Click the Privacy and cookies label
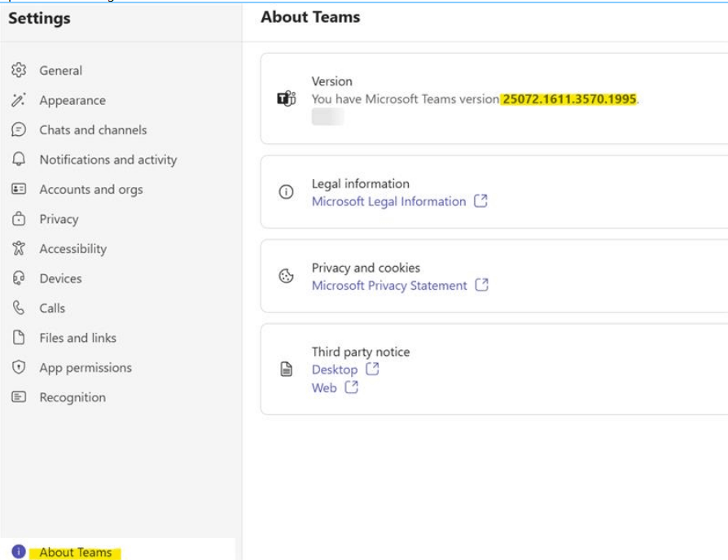 point(366,268)
